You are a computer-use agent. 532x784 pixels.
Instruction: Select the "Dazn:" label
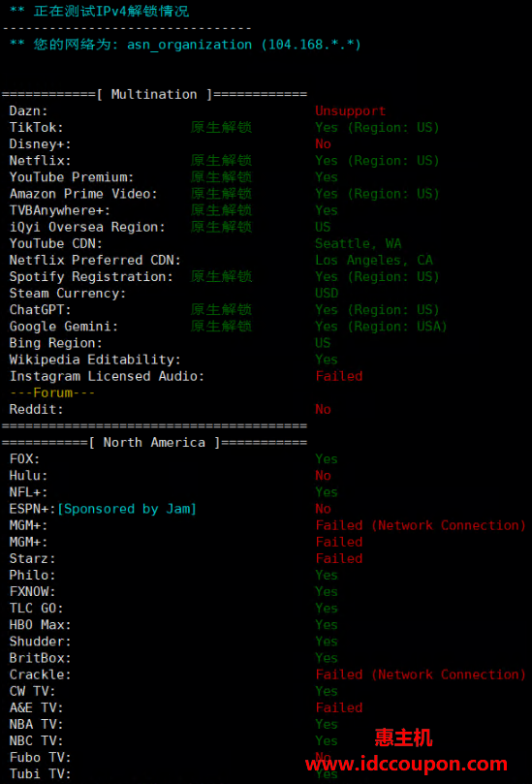(x=28, y=111)
